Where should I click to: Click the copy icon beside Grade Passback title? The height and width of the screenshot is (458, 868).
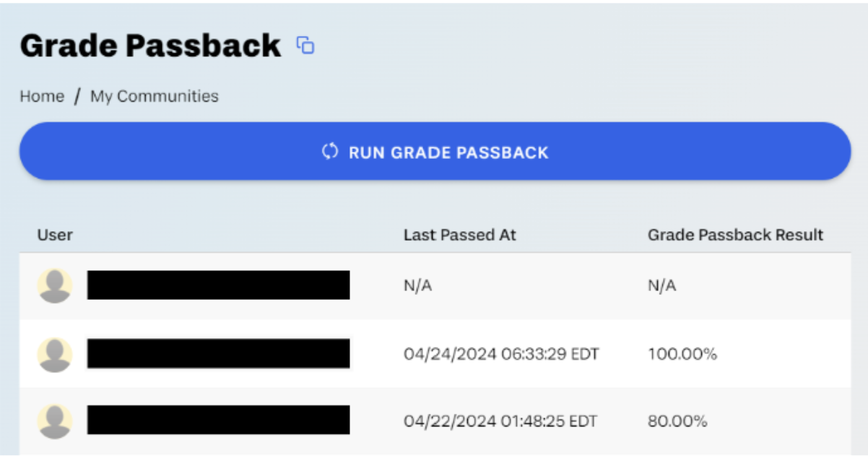click(305, 46)
